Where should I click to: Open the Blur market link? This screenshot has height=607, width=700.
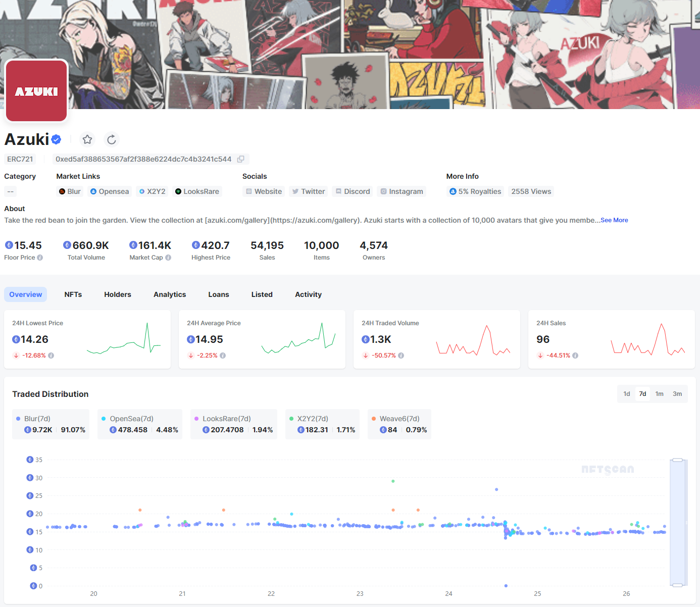point(70,191)
